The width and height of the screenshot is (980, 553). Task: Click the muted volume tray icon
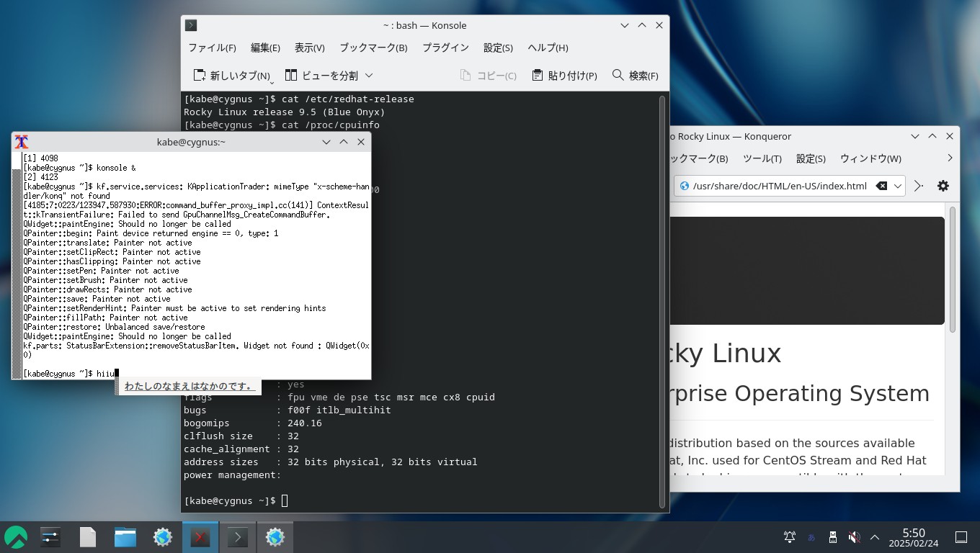[854, 537]
